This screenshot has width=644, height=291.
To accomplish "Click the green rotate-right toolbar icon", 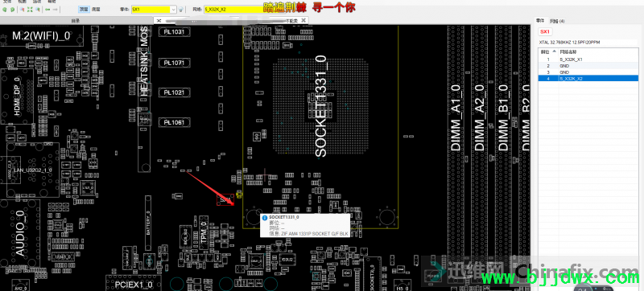I will point(12,10).
